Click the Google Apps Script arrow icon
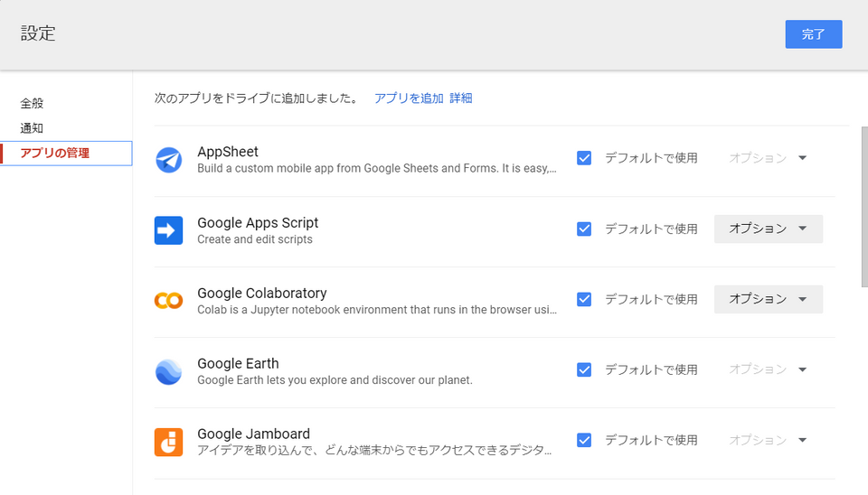The width and height of the screenshot is (868, 495). click(x=168, y=230)
